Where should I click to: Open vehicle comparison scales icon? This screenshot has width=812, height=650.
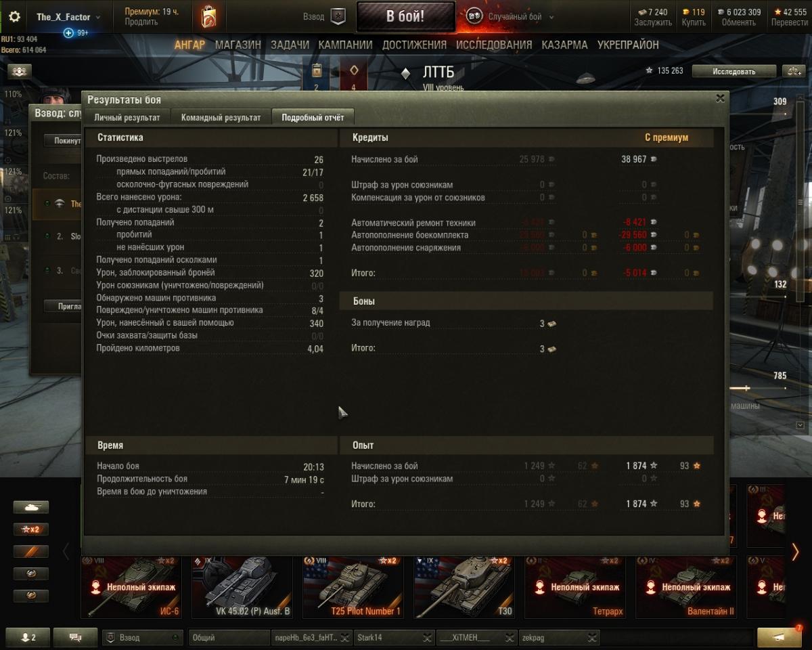click(x=792, y=71)
